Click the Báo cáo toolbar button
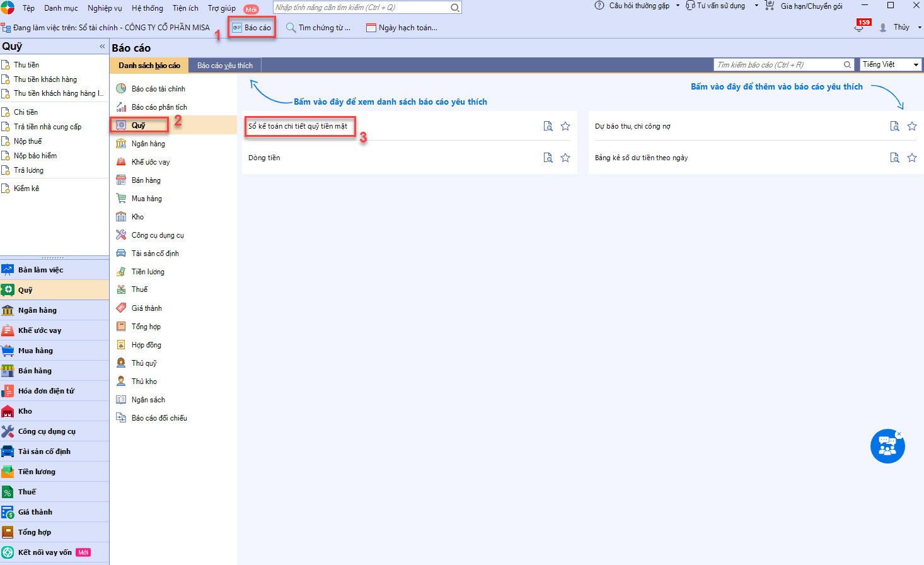 pyautogui.click(x=251, y=28)
